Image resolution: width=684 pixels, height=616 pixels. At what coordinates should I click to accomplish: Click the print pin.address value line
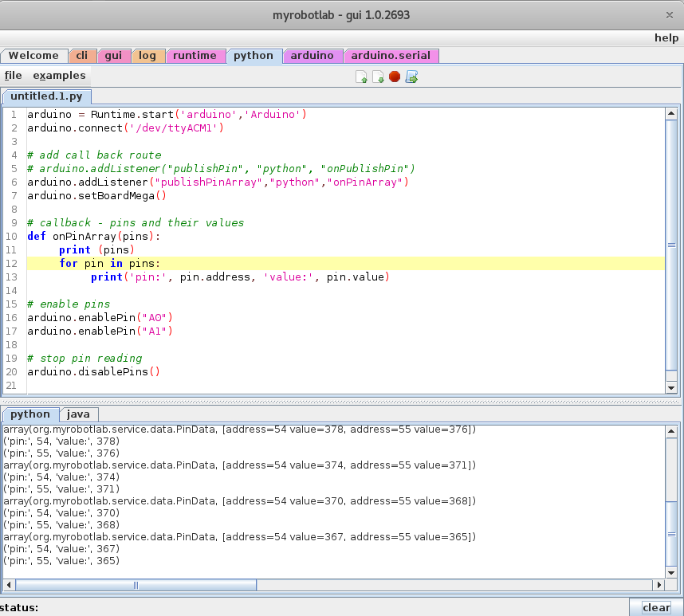[x=240, y=277]
